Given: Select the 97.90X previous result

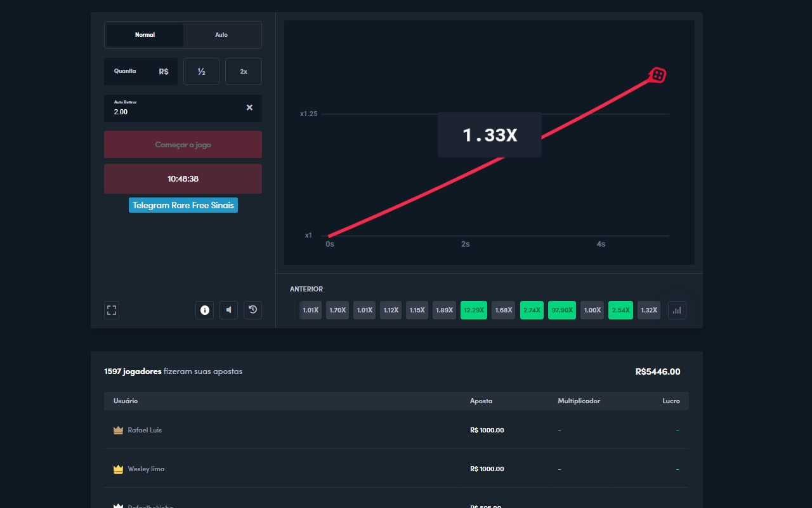Looking at the screenshot, I should [561, 310].
